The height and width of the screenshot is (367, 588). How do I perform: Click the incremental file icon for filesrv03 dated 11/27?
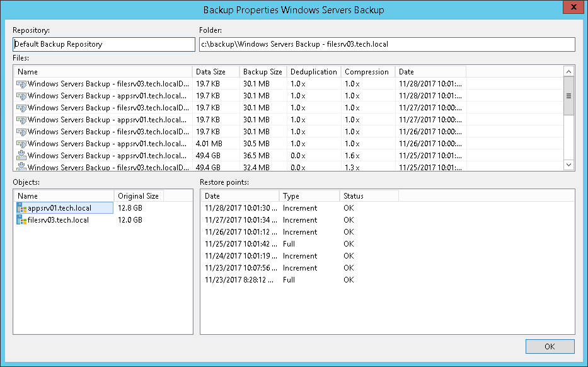point(21,108)
